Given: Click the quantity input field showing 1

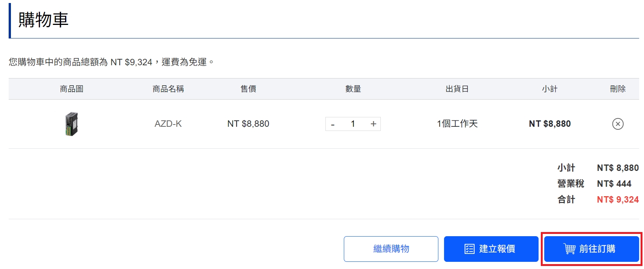Looking at the screenshot, I should [x=353, y=124].
